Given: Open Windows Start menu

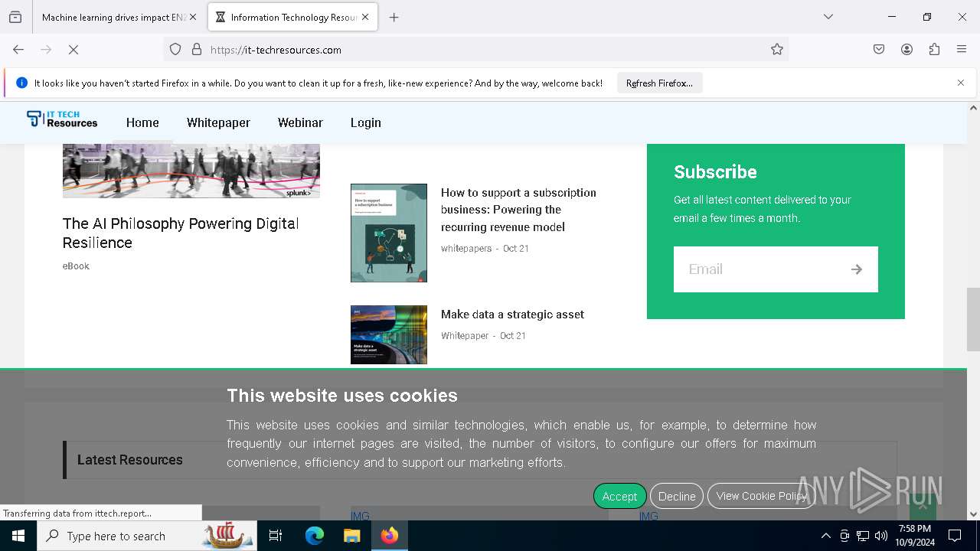Looking at the screenshot, I should tap(18, 536).
